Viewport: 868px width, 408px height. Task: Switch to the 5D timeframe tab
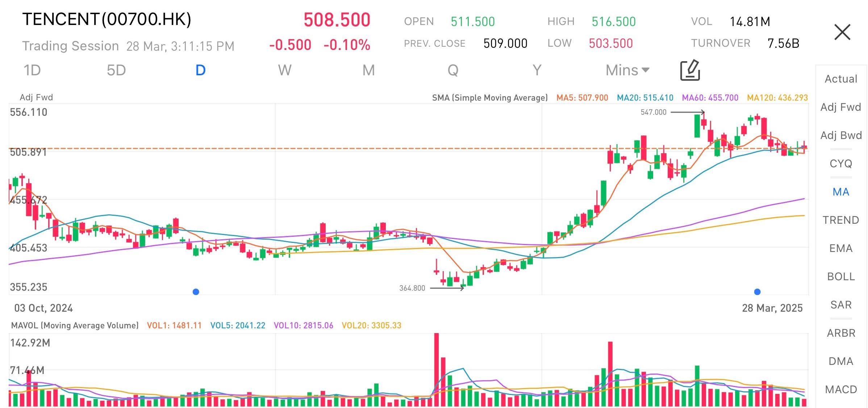click(x=116, y=70)
